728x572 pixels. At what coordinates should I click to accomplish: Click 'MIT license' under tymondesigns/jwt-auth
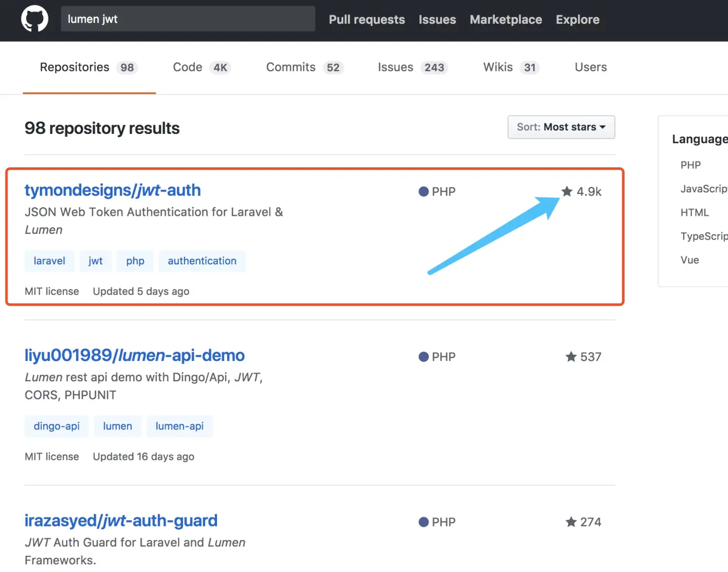coord(52,292)
